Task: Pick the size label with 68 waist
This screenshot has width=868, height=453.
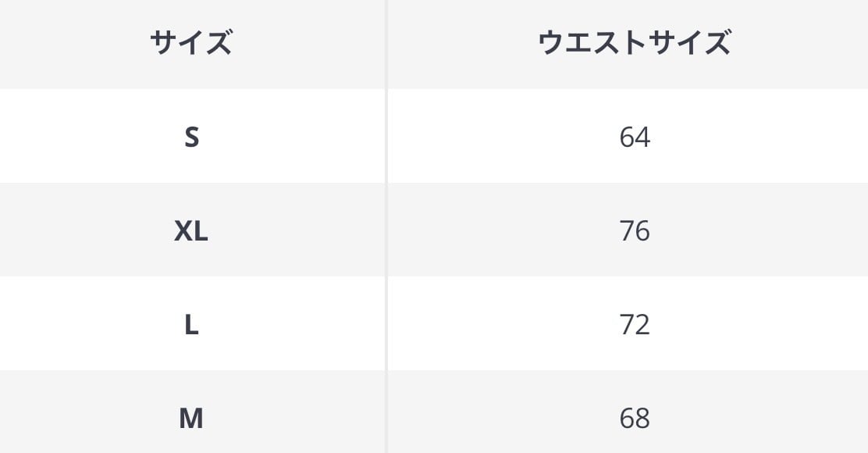Action: click(x=191, y=419)
